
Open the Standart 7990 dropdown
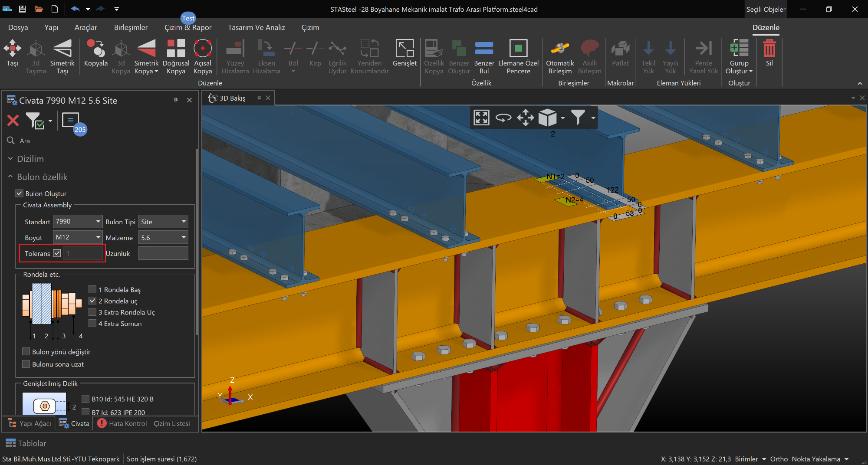pos(78,222)
